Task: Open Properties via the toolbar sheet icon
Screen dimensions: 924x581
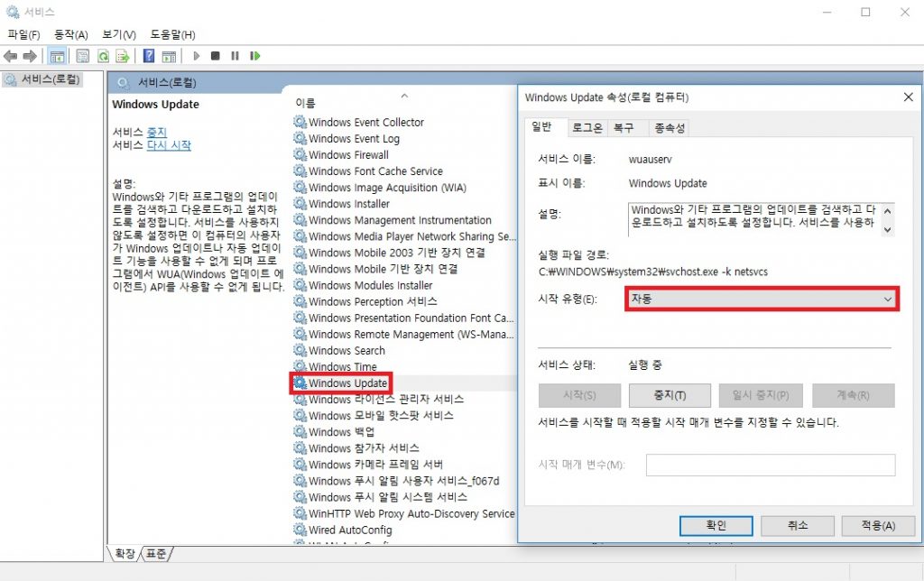Action: click(82, 56)
